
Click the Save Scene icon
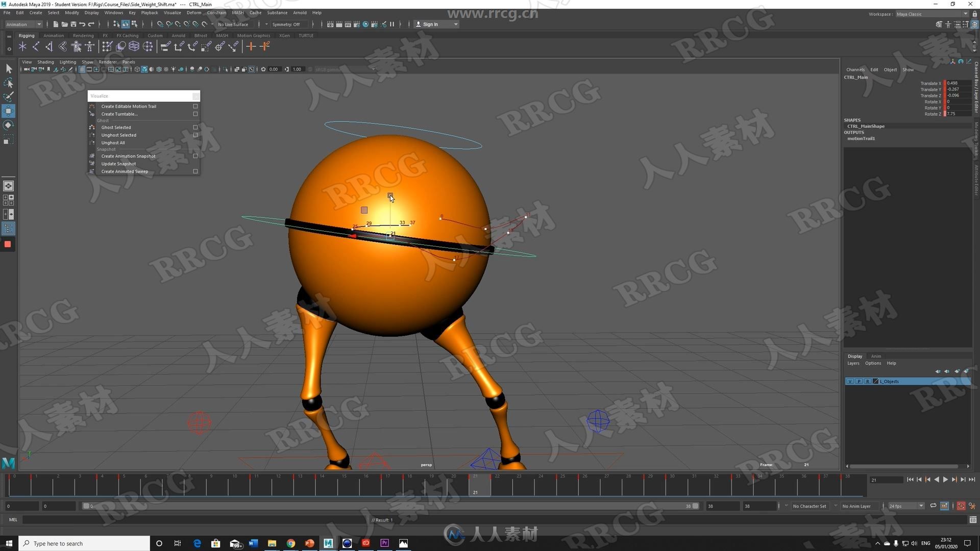tap(73, 24)
